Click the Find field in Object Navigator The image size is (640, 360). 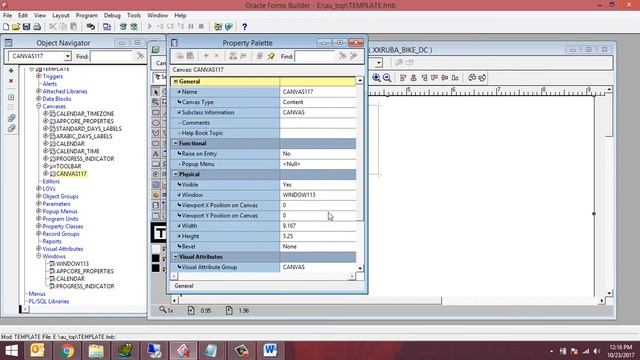point(112,56)
